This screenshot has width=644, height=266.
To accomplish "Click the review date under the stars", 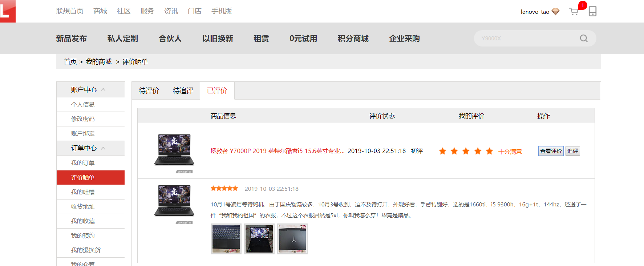I will (x=272, y=189).
